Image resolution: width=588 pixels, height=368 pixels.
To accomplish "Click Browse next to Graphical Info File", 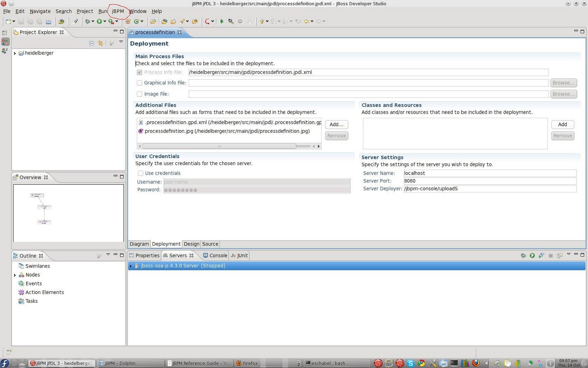I will click(x=563, y=83).
